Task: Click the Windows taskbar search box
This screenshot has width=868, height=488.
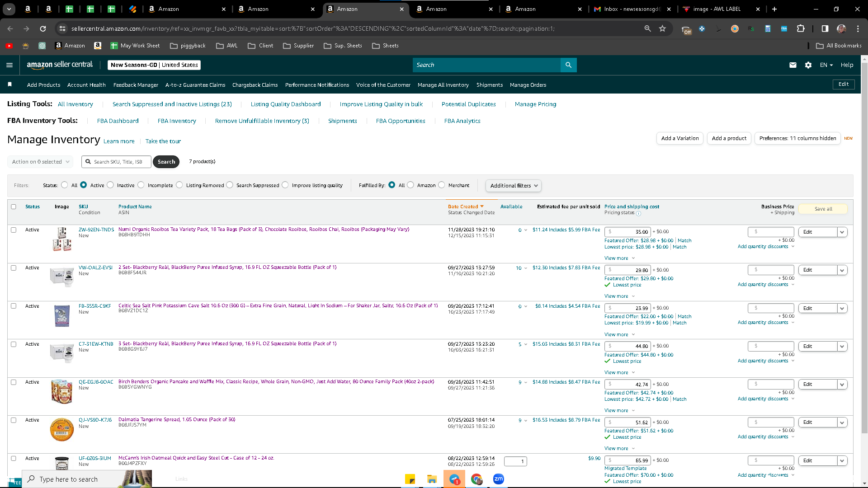Action: 87,479
